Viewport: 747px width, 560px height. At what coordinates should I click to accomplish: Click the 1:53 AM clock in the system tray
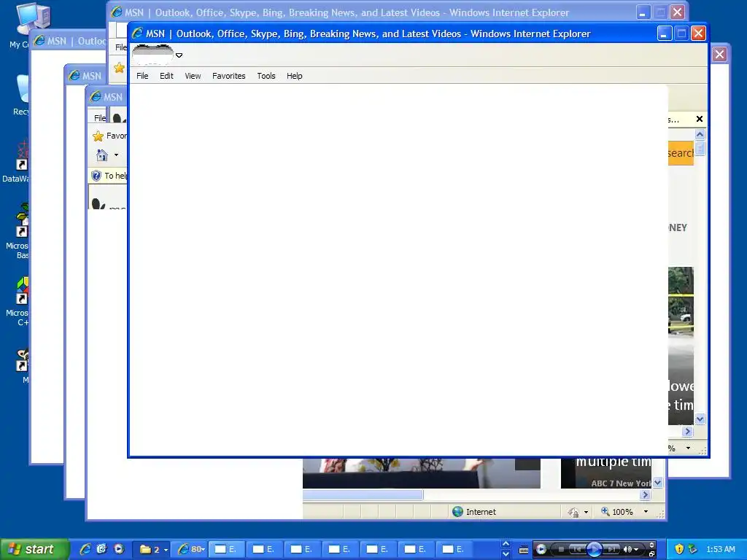coord(721,549)
